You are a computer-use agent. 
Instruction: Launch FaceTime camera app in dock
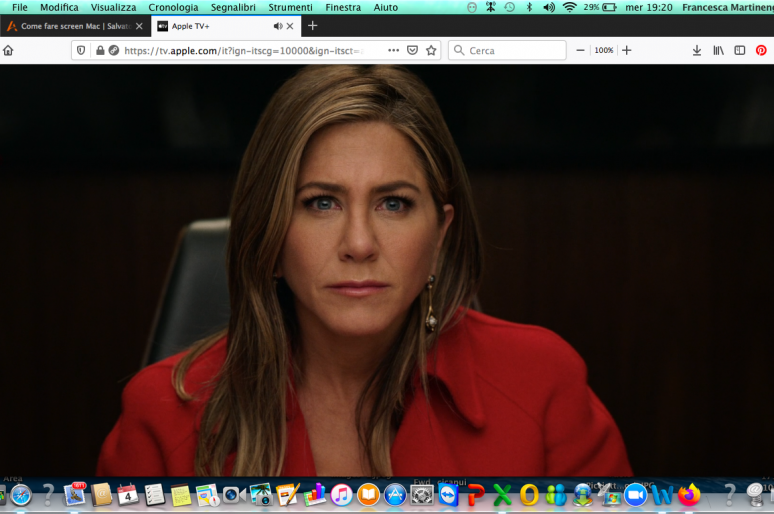[x=234, y=495]
